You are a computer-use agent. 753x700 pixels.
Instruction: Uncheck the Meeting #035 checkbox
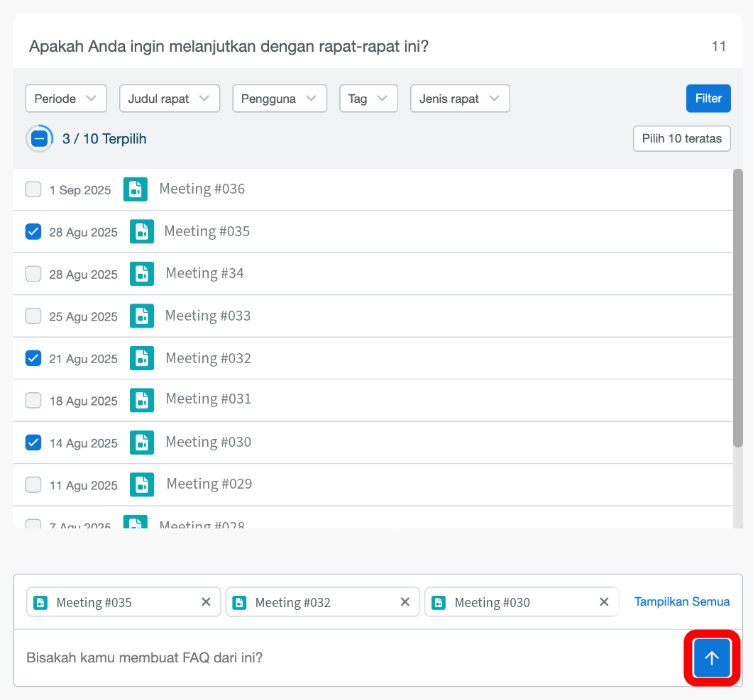tap(33, 231)
